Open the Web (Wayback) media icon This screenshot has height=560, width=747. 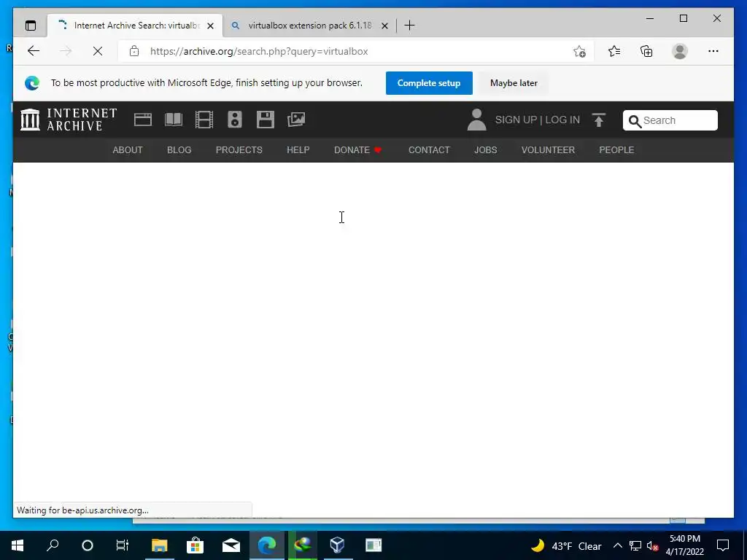point(143,120)
